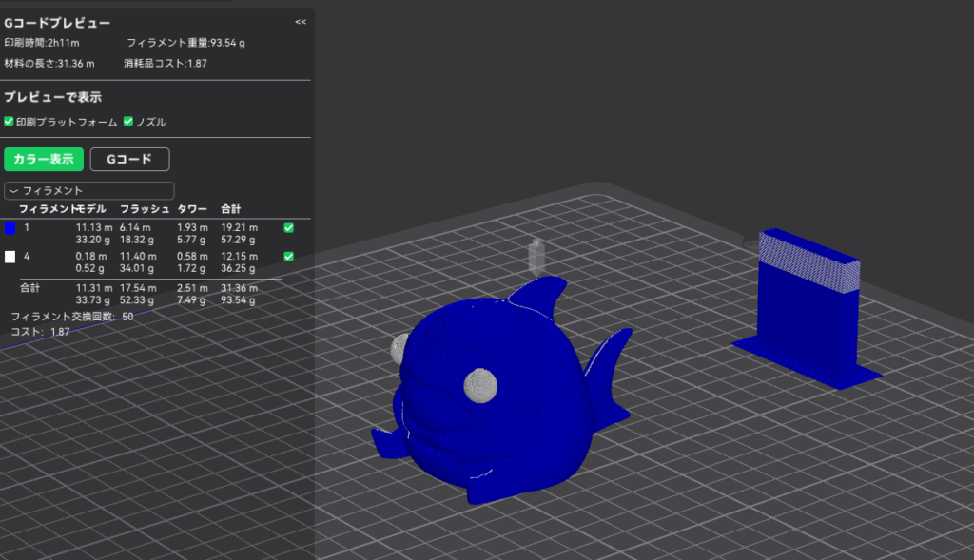This screenshot has height=560, width=974.
Task: Click the 19.21 m total for filament 1
Action: point(239,228)
